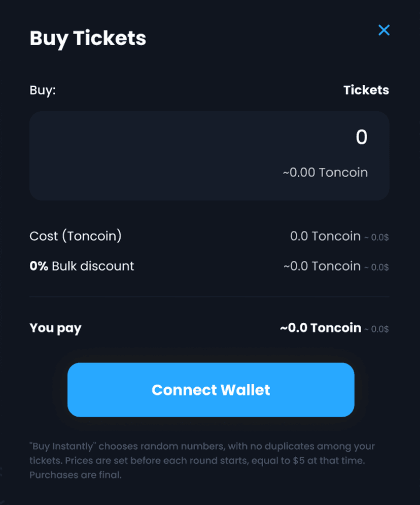Click the "Buy:" label
The image size is (420, 505).
[x=43, y=90]
